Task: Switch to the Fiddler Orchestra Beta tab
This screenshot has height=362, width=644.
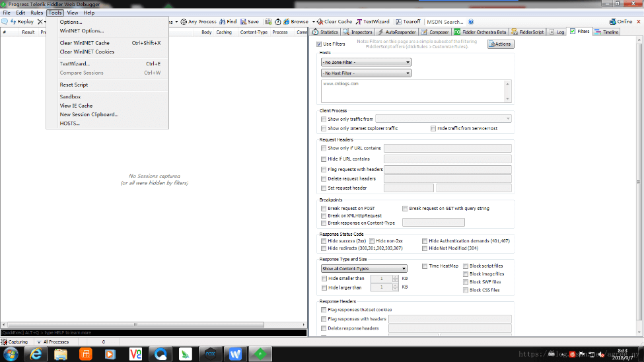Action: [x=481, y=32]
